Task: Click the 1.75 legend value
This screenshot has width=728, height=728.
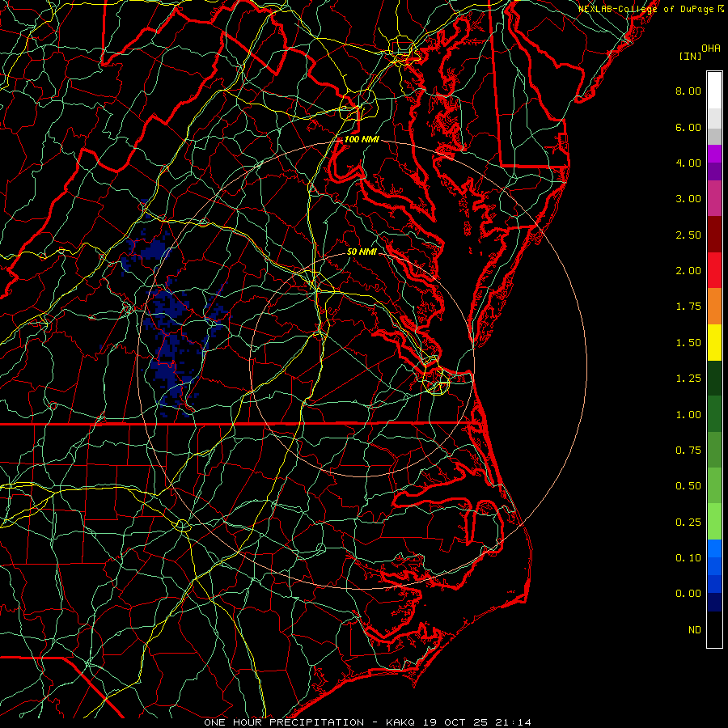Action: pyautogui.click(x=688, y=307)
